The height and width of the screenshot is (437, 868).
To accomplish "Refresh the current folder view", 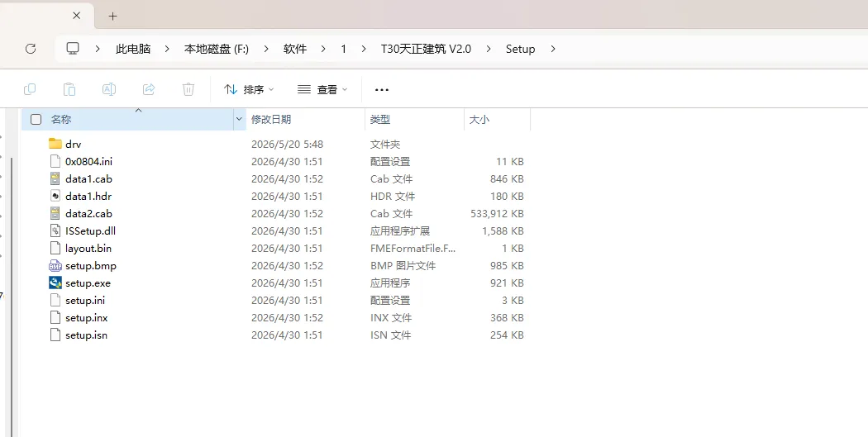I will 31,49.
